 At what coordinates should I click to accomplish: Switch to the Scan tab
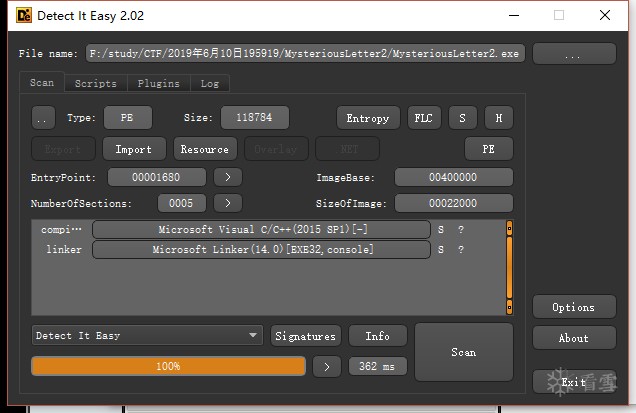click(42, 83)
